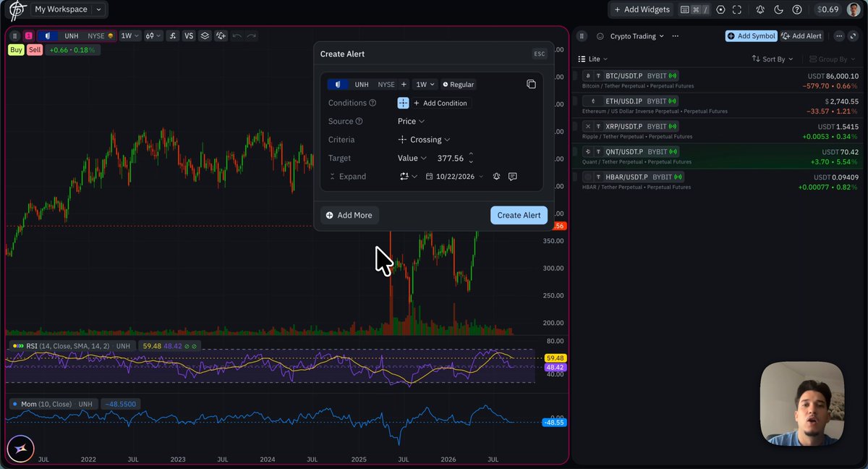Maximize the watchlist widget panel

click(x=854, y=36)
